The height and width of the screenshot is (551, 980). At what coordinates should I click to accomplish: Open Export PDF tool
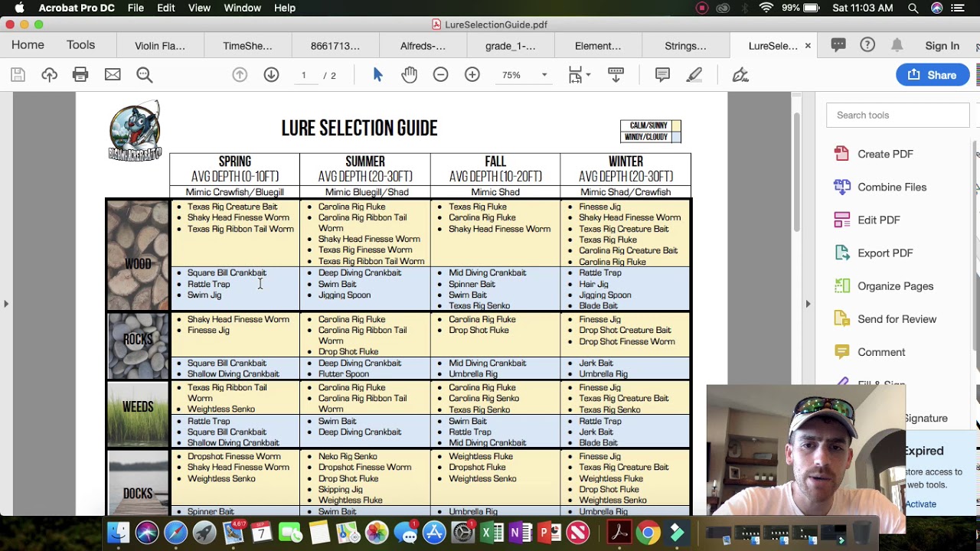885,253
